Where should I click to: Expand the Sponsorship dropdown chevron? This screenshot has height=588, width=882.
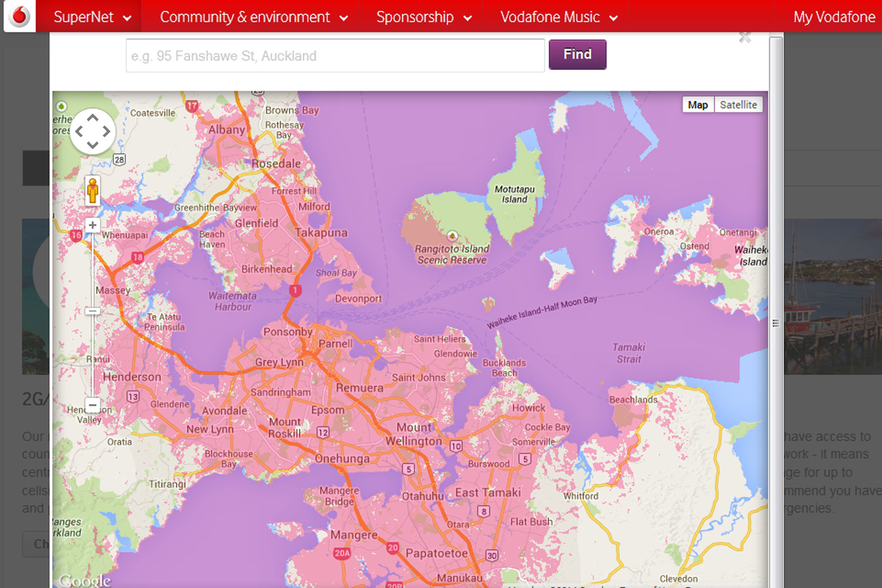[x=468, y=18]
